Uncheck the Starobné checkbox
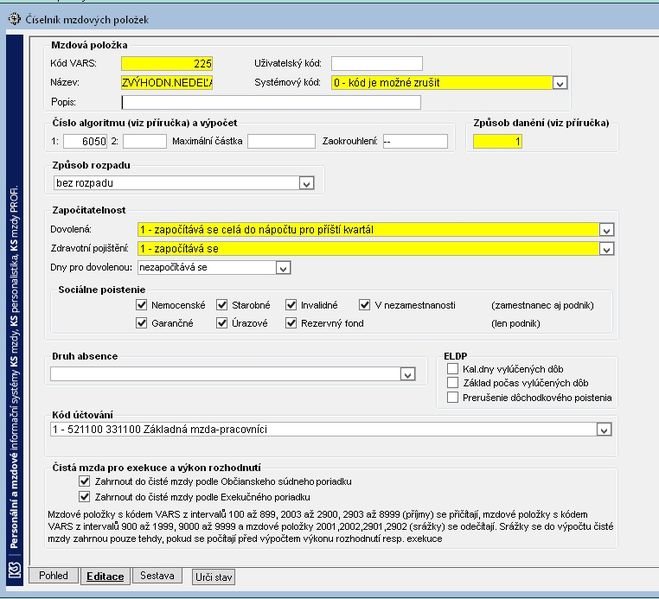The width and height of the screenshot is (659, 599). 222,305
